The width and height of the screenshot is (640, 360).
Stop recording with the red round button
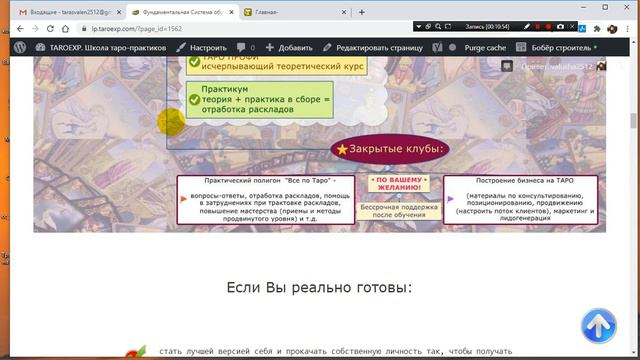point(549,27)
